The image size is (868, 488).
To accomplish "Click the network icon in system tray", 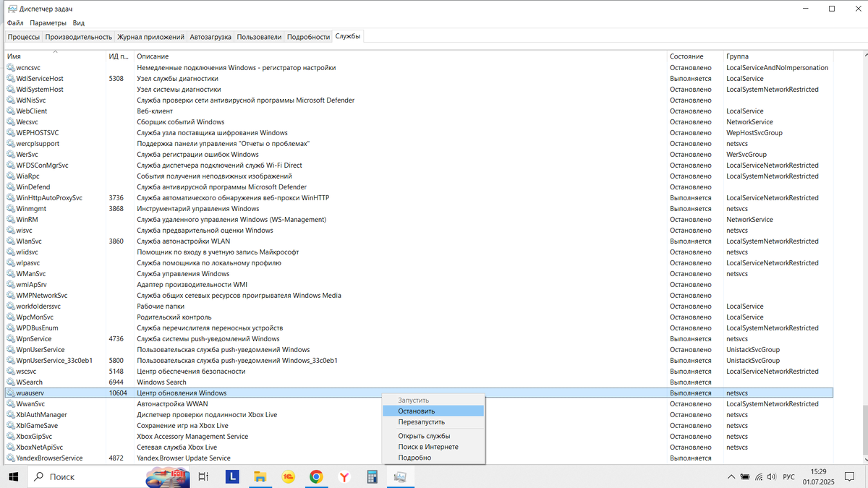I will click(x=758, y=477).
